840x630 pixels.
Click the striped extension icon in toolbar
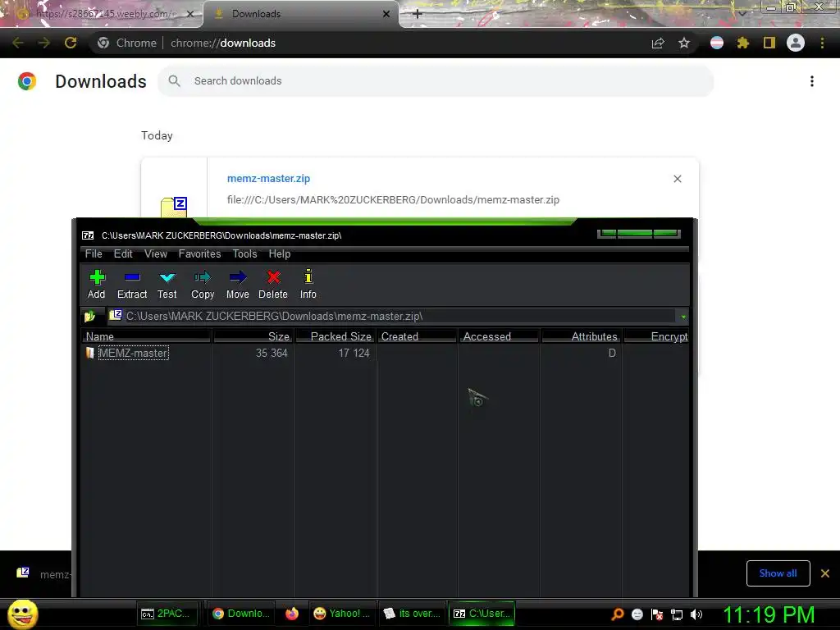pos(717,43)
